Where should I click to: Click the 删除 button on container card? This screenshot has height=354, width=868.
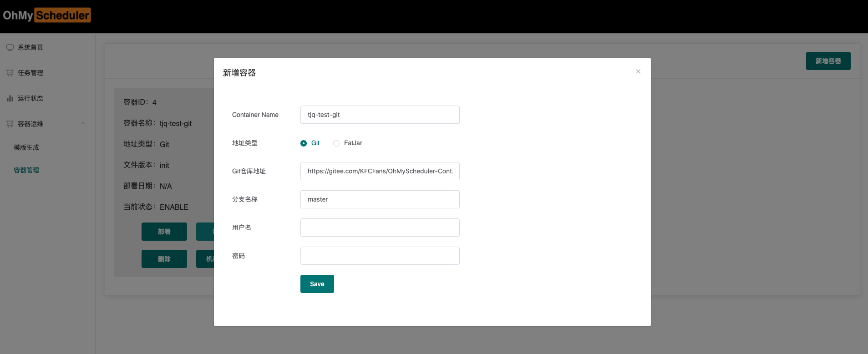164,259
